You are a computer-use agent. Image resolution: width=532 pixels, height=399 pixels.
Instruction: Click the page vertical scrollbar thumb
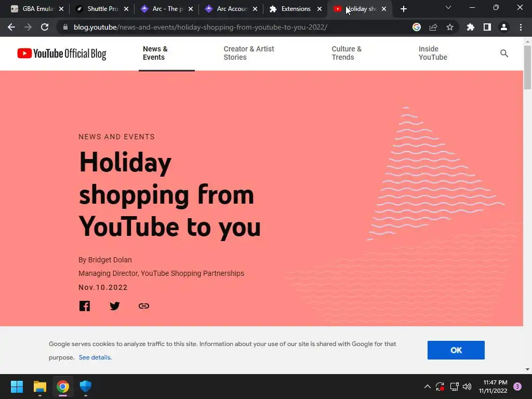click(x=527, y=67)
